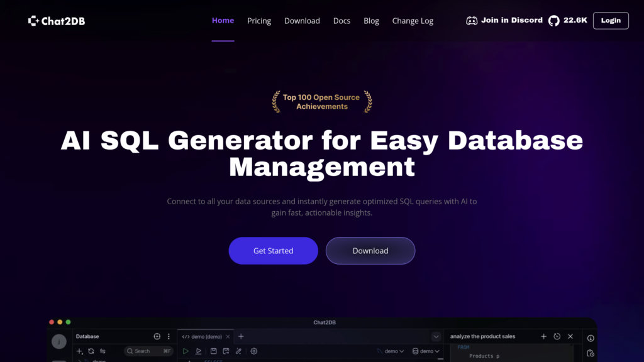
Task: Refresh the Database panel with the refresh icon
Action: pos(91,351)
